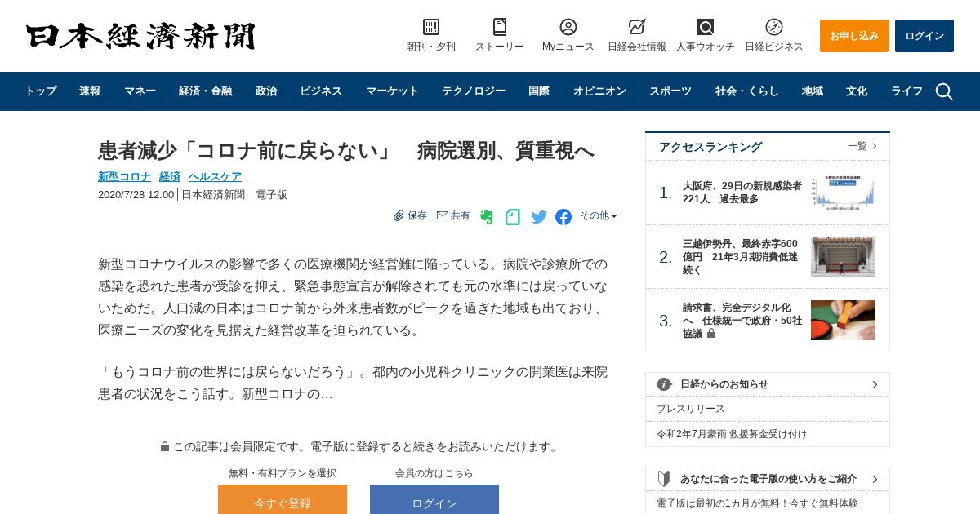The height and width of the screenshot is (514, 980).
Task: Select the ビジネス navigation item
Action: 321,91
